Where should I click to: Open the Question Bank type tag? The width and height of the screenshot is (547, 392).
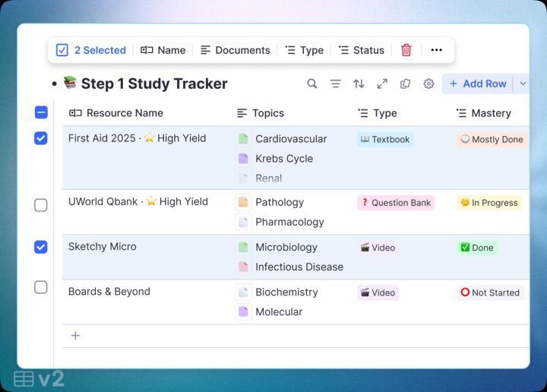[x=396, y=203]
